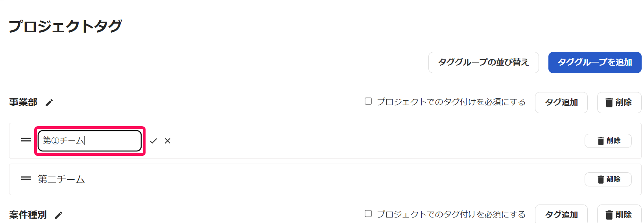Enable required tagging for 案件種別 group
The height and width of the screenshot is (223, 644).
(368, 214)
